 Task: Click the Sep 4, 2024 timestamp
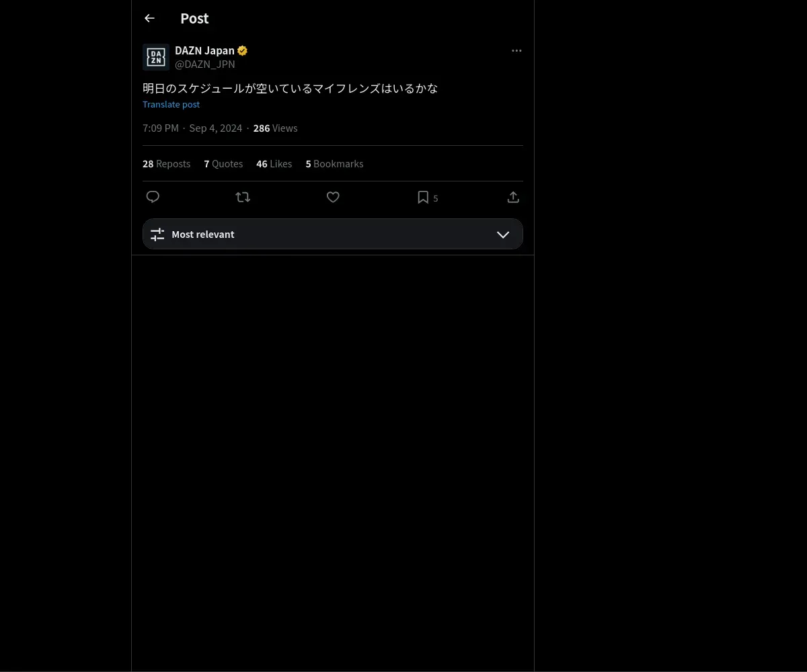tap(215, 128)
